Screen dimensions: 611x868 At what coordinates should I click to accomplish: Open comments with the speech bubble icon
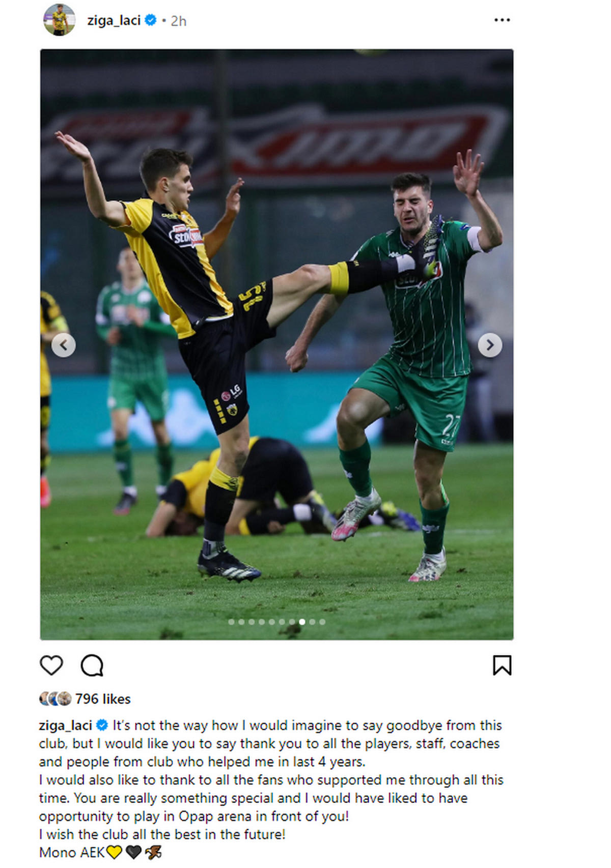(x=92, y=666)
